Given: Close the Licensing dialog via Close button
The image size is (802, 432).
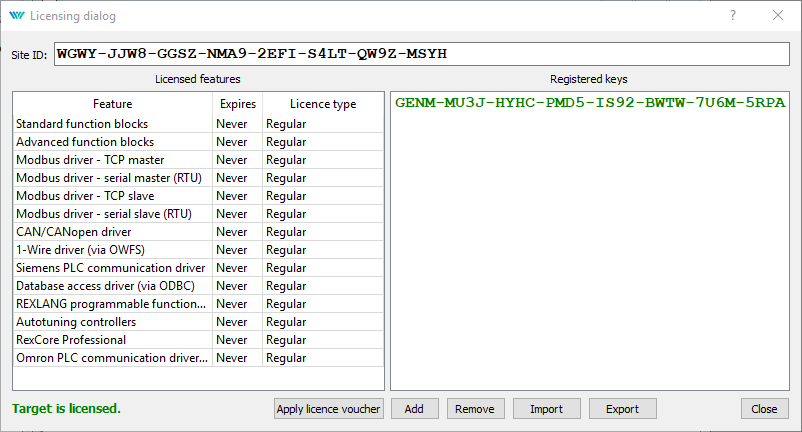Looking at the screenshot, I should (764, 409).
